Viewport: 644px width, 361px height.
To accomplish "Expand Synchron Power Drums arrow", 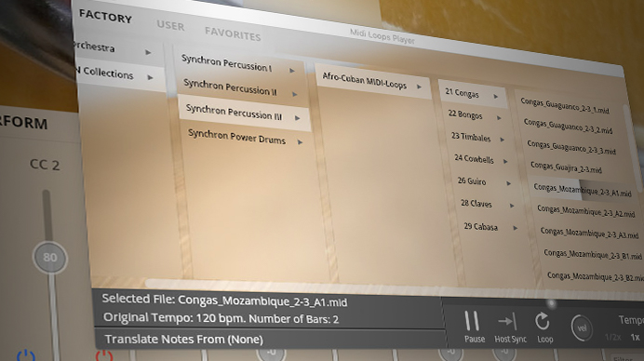I will click(x=301, y=142).
